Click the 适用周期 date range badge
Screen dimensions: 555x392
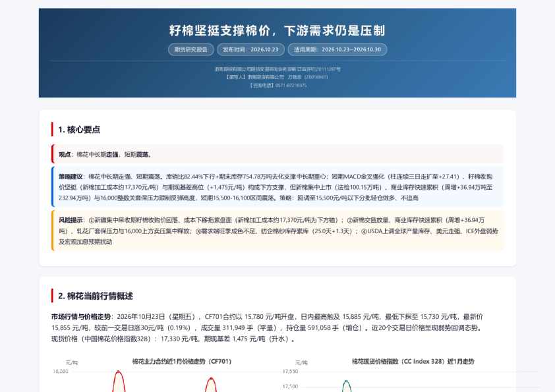[337, 49]
